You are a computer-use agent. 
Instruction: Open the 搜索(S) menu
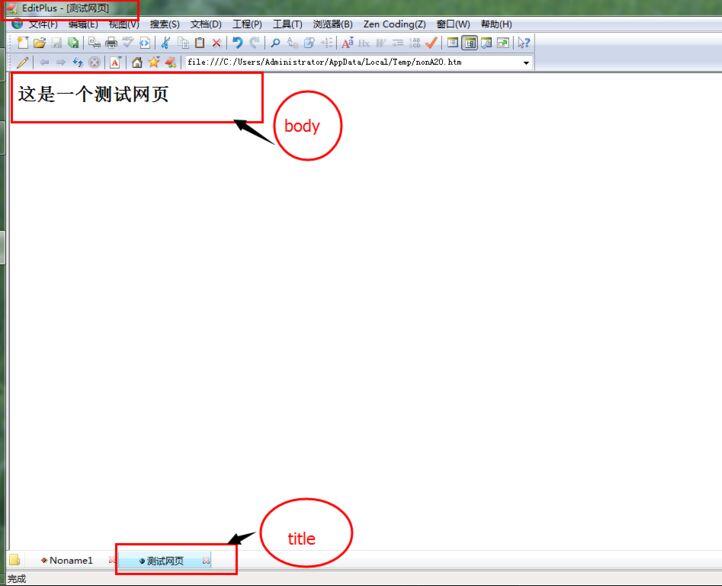165,24
